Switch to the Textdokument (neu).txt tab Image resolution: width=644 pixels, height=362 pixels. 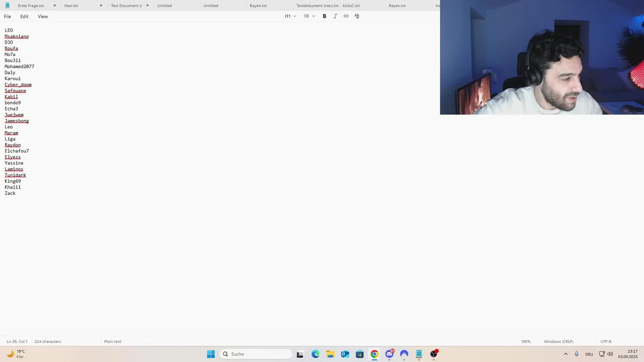tap(317, 6)
